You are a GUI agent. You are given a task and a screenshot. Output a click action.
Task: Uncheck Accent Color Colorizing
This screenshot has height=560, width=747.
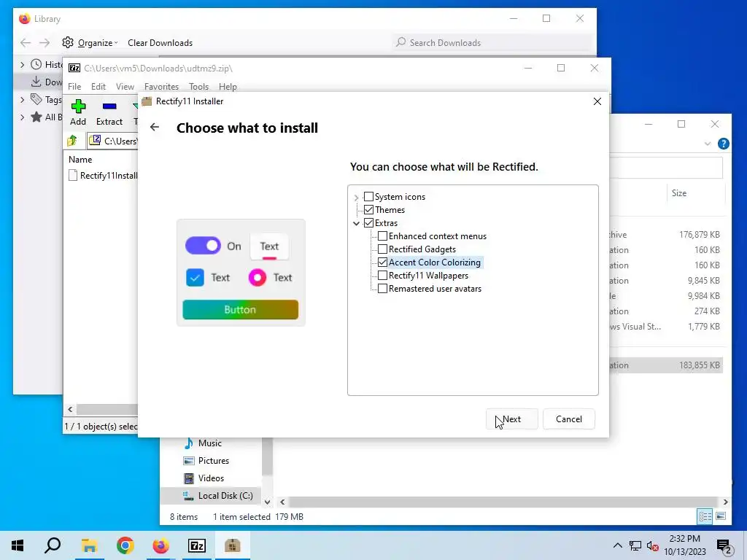(382, 262)
